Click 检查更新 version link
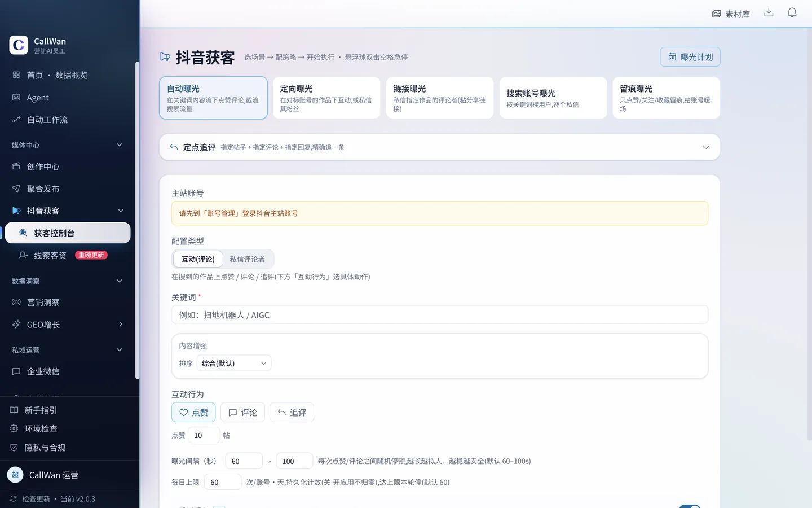The width and height of the screenshot is (812, 508). pos(52,498)
